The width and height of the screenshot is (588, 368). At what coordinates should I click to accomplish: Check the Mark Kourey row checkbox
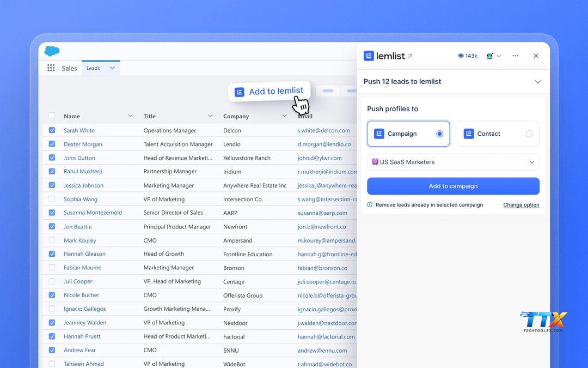[x=52, y=240]
